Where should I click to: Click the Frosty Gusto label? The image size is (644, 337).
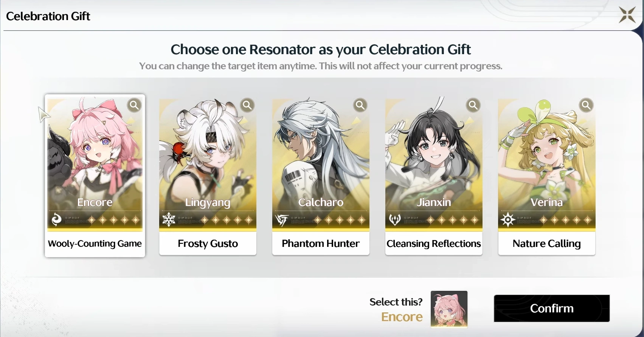pyautogui.click(x=208, y=243)
